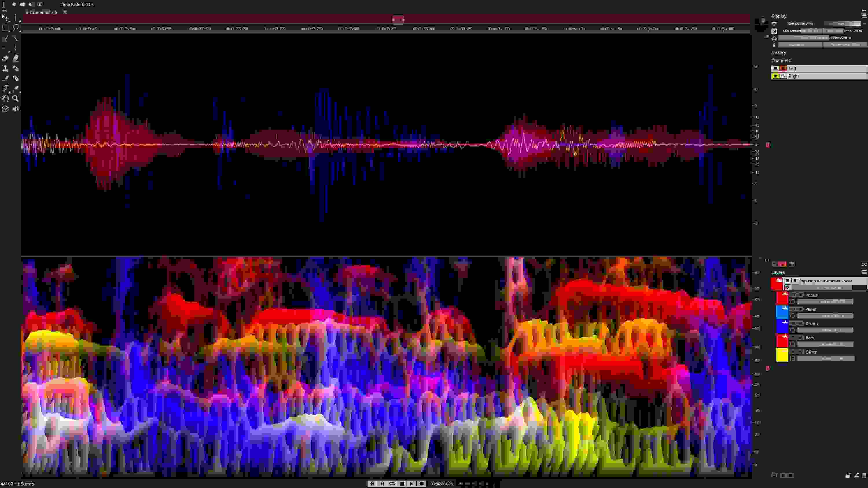
Task: Select the Zoom tool
Action: pos(16,98)
